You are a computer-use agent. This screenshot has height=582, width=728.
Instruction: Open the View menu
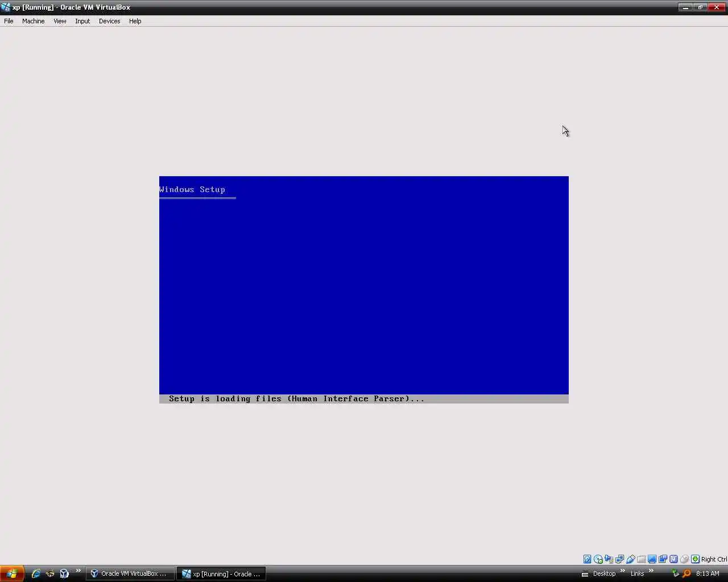60,21
